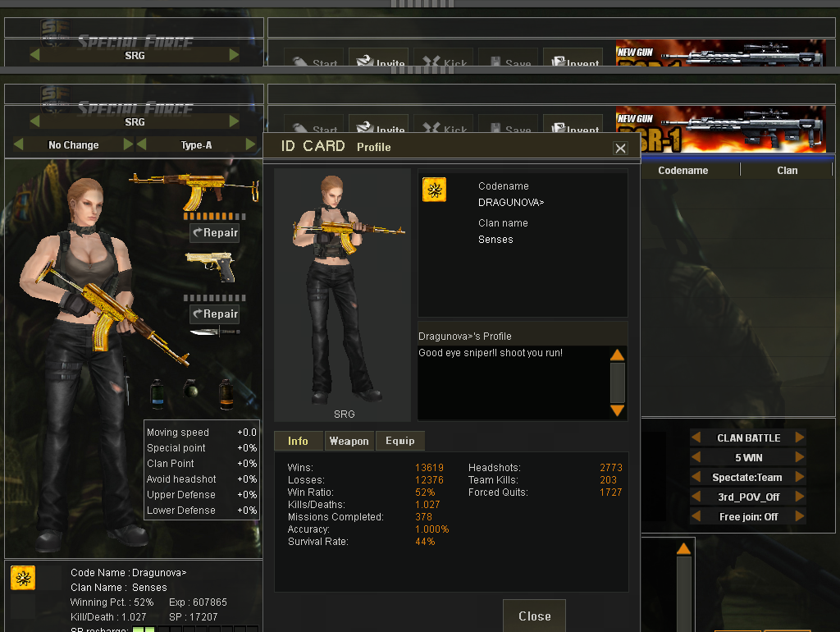Image resolution: width=840 pixels, height=632 pixels.
Task: Click character preview in ID card
Action: (x=342, y=295)
